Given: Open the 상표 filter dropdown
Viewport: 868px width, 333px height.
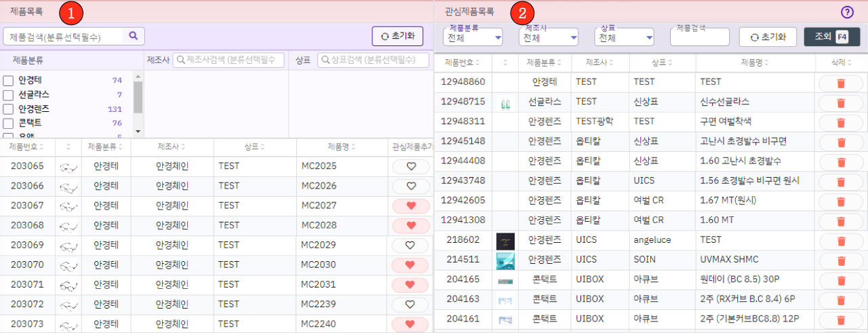Looking at the screenshot, I should pos(623,38).
